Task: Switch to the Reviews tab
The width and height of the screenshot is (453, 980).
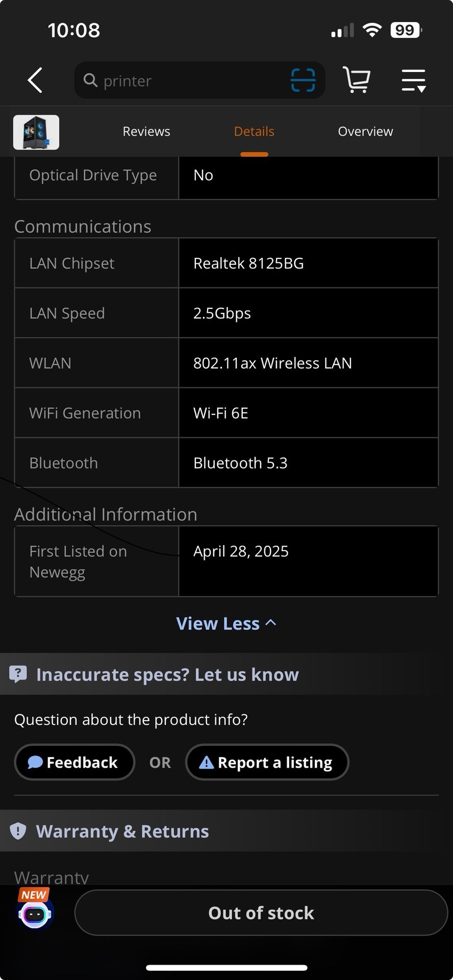Action: pyautogui.click(x=146, y=131)
